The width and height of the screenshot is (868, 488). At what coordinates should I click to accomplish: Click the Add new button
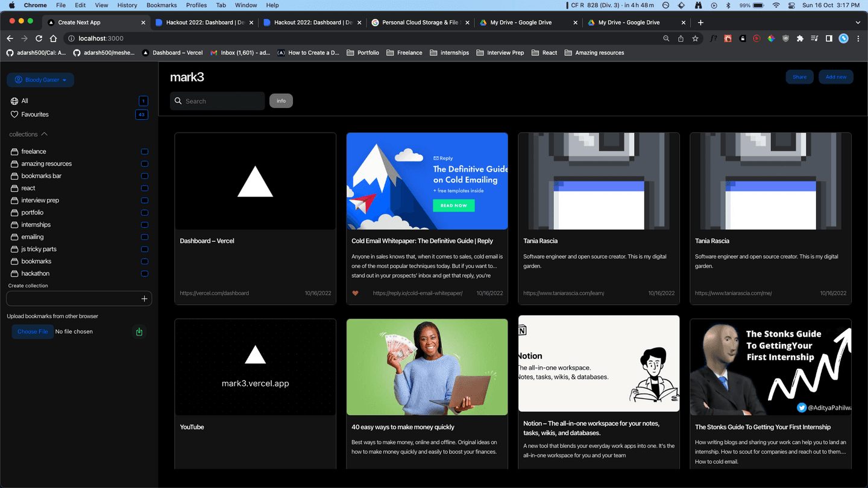(x=835, y=77)
